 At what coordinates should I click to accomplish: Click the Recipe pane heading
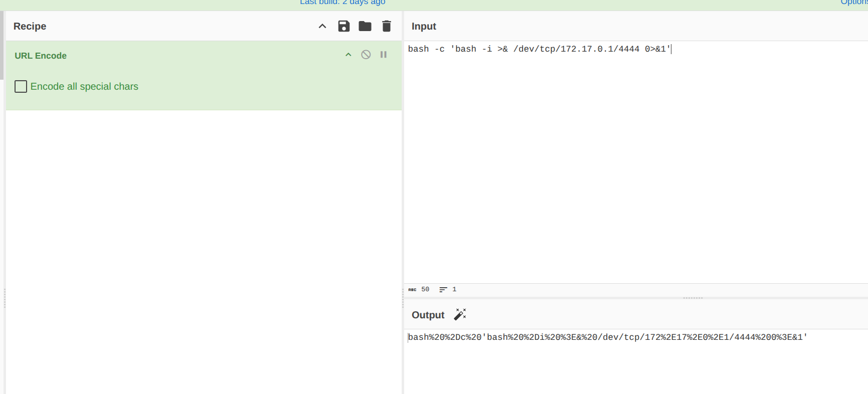pos(30,26)
